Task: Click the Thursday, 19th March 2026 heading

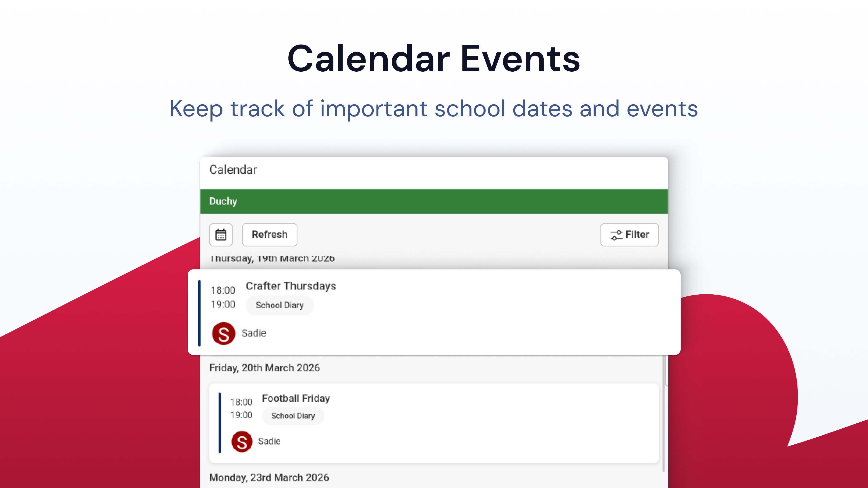Action: pyautogui.click(x=272, y=258)
